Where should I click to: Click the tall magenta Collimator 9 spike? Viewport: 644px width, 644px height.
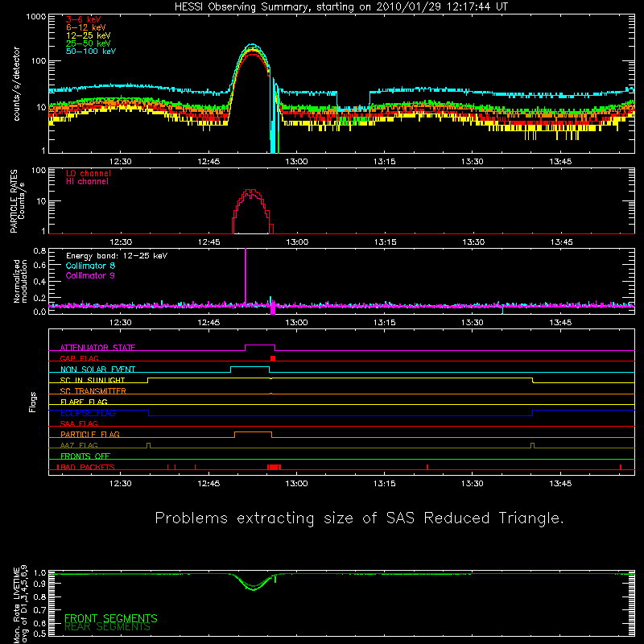[x=246, y=276]
